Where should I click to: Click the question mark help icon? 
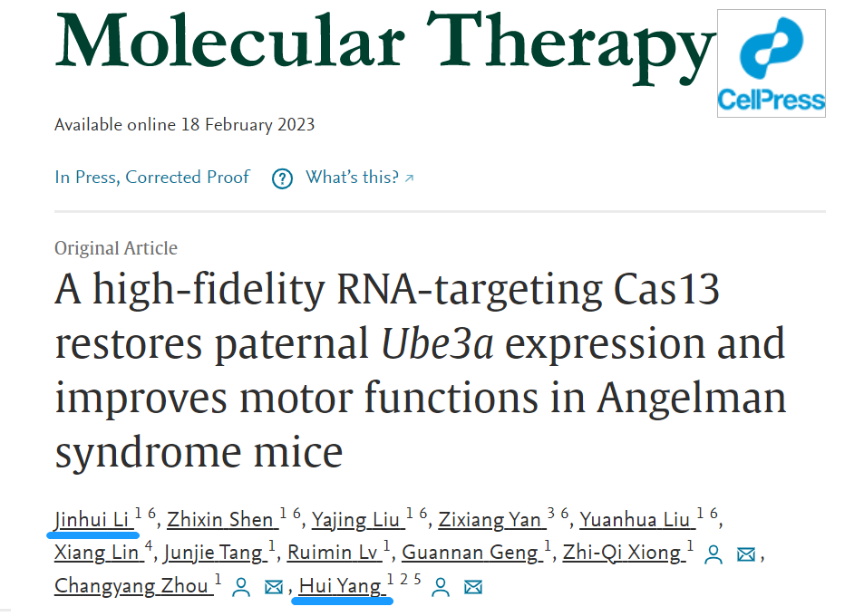point(282,178)
